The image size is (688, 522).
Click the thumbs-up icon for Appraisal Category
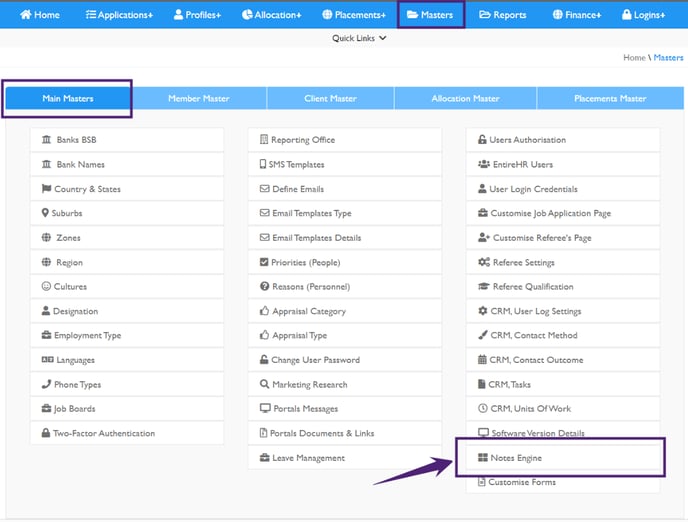pos(264,311)
